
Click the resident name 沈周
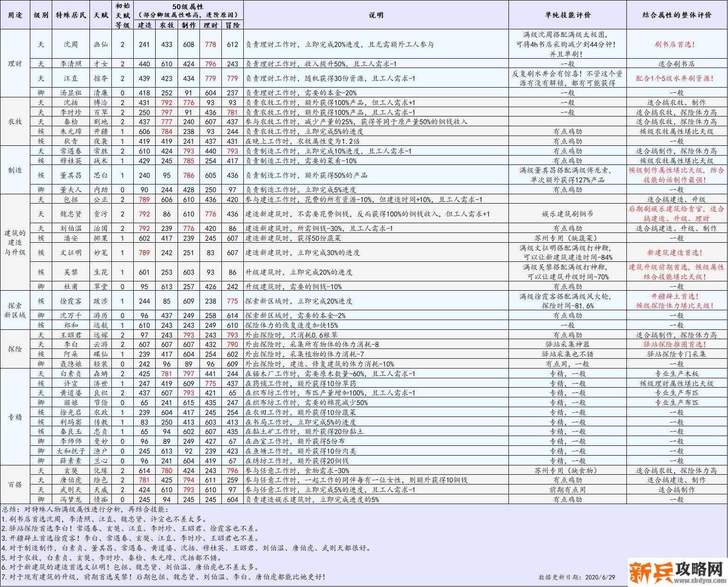click(x=71, y=44)
